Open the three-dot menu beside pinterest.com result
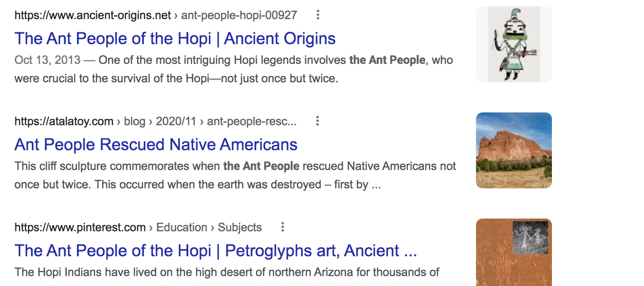 [282, 227]
